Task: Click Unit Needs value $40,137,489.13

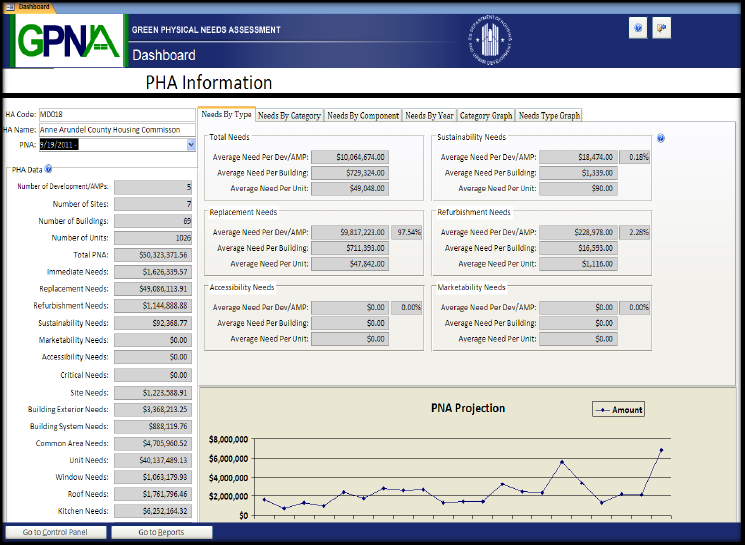Action: pos(153,460)
